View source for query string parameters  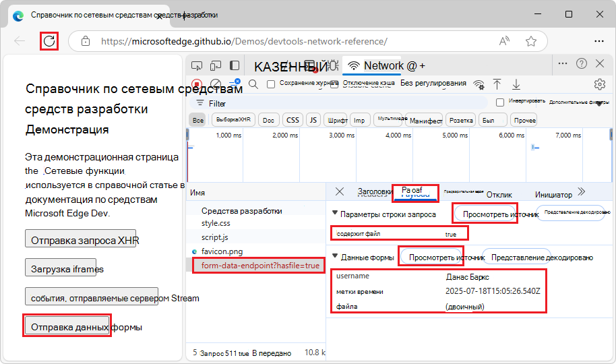tap(485, 214)
